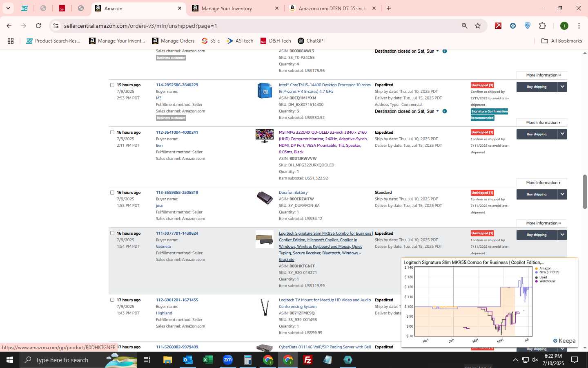Open Buy shipping dropdown for MSI order
Screen dimensions: 588x368
562,134
